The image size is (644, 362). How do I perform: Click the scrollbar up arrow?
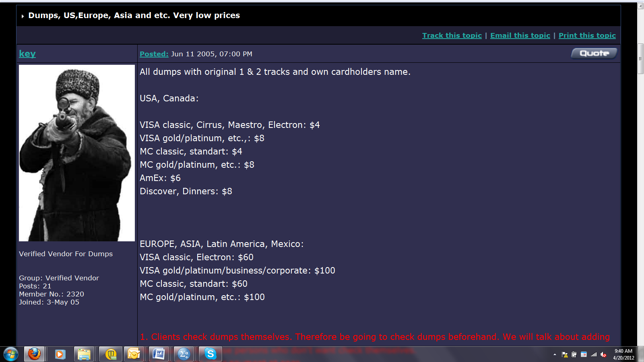(641, 6)
